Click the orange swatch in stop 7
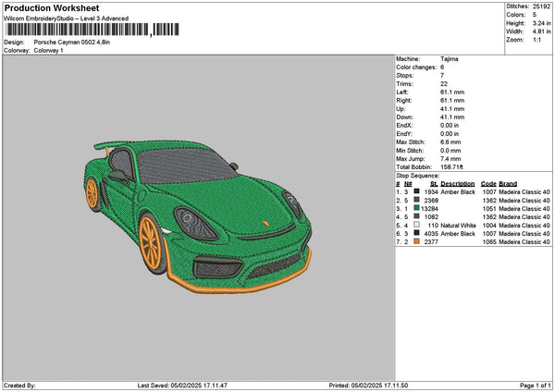 [416, 241]
